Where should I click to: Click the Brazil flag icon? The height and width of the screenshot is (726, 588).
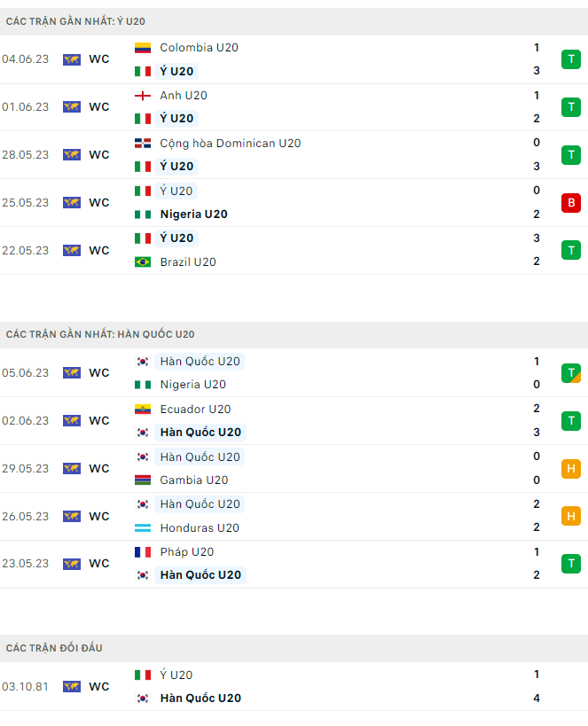pos(142,262)
